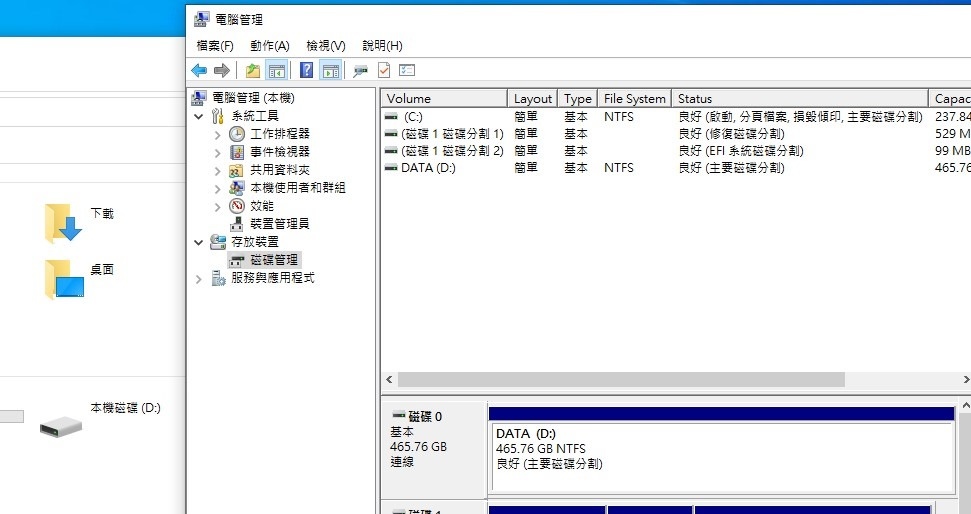Click the volume list horizontal scrollbar thumb
The width and height of the screenshot is (971, 514).
click(x=621, y=379)
